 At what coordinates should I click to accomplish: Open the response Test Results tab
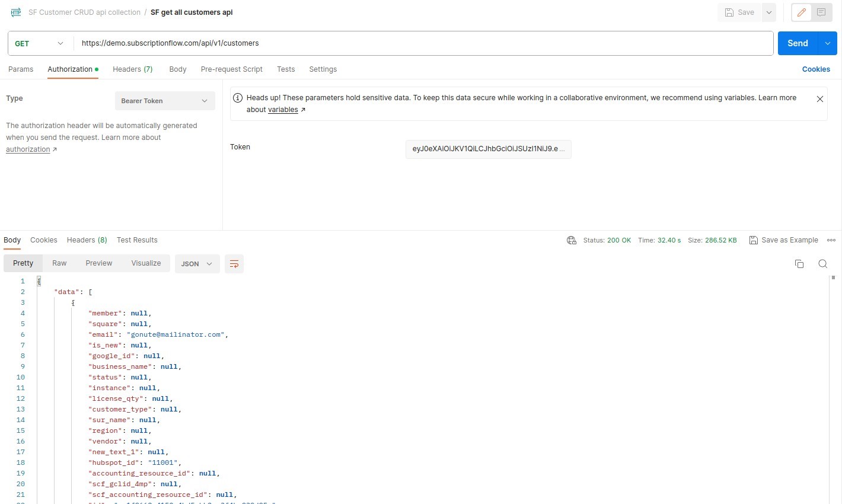coord(137,240)
